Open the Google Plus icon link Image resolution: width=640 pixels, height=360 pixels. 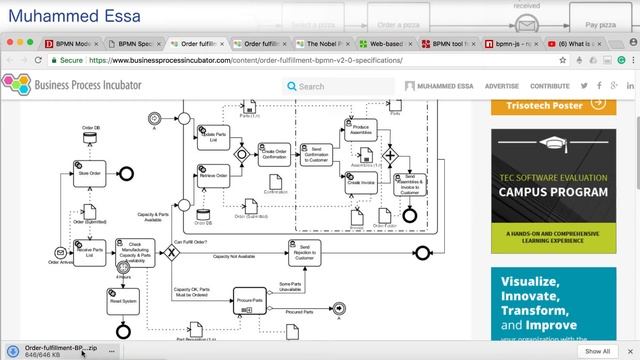tap(614, 86)
